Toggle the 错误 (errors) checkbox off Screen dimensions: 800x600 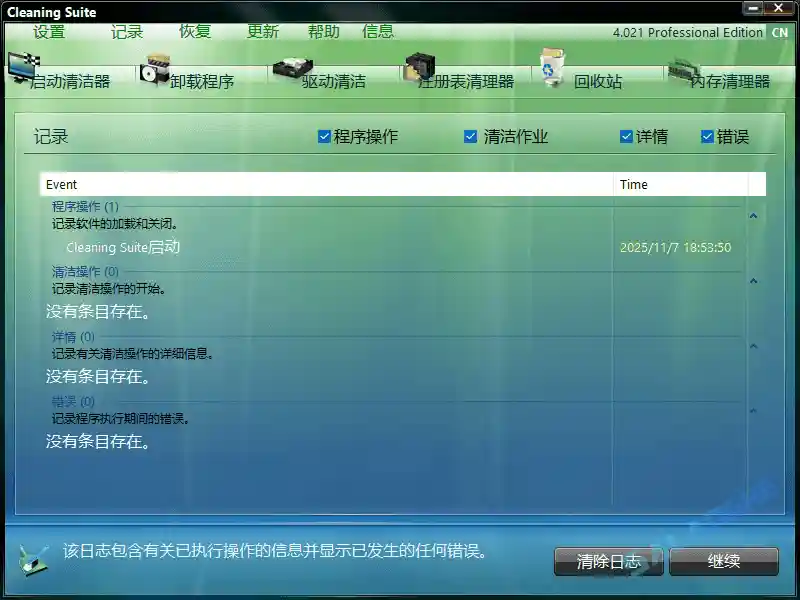pos(707,136)
